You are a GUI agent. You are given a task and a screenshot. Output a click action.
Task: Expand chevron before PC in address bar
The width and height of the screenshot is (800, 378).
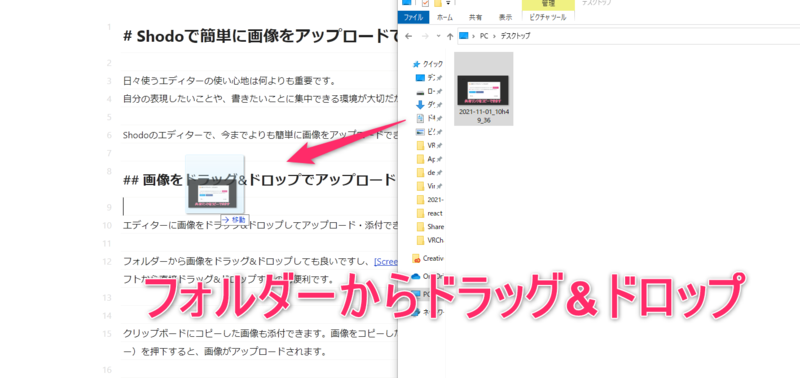[x=474, y=36]
